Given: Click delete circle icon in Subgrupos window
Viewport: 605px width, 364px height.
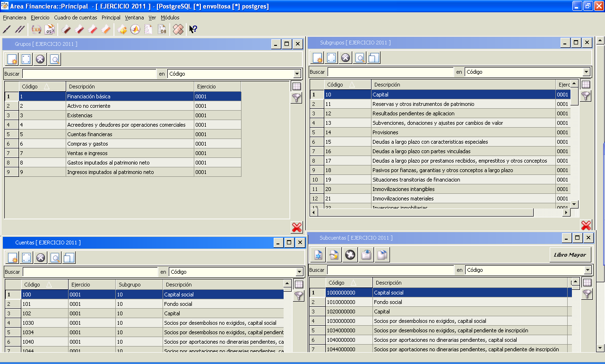Looking at the screenshot, I should point(346,58).
